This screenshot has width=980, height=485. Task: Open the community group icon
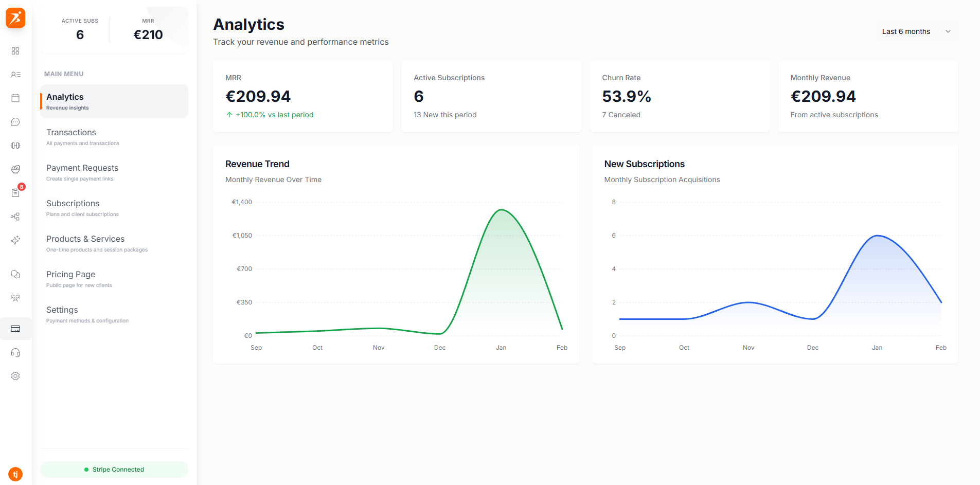point(15,298)
